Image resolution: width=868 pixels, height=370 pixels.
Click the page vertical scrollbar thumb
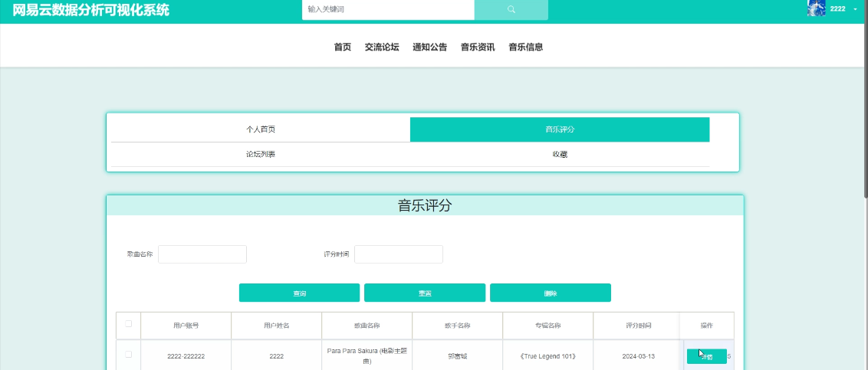pyautogui.click(x=865, y=98)
